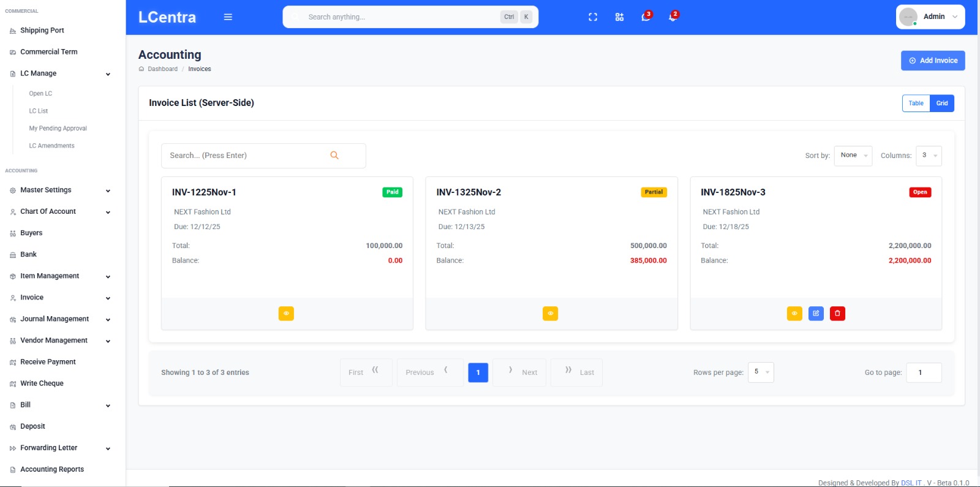Click the orange search magnifier icon

click(x=334, y=156)
